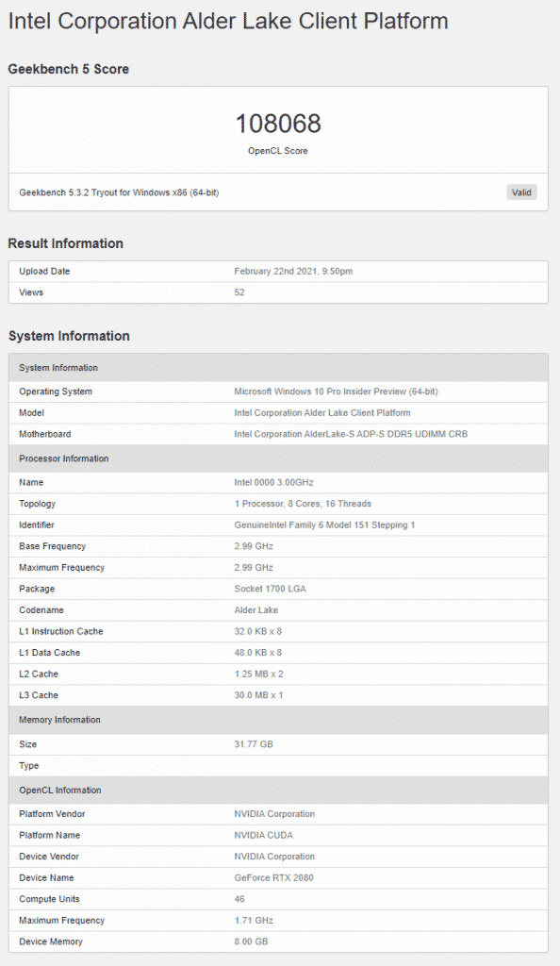This screenshot has height=966, width=560.
Task: Click the Maximum Frequency '2.99 GHz' processor value
Action: 254,567
